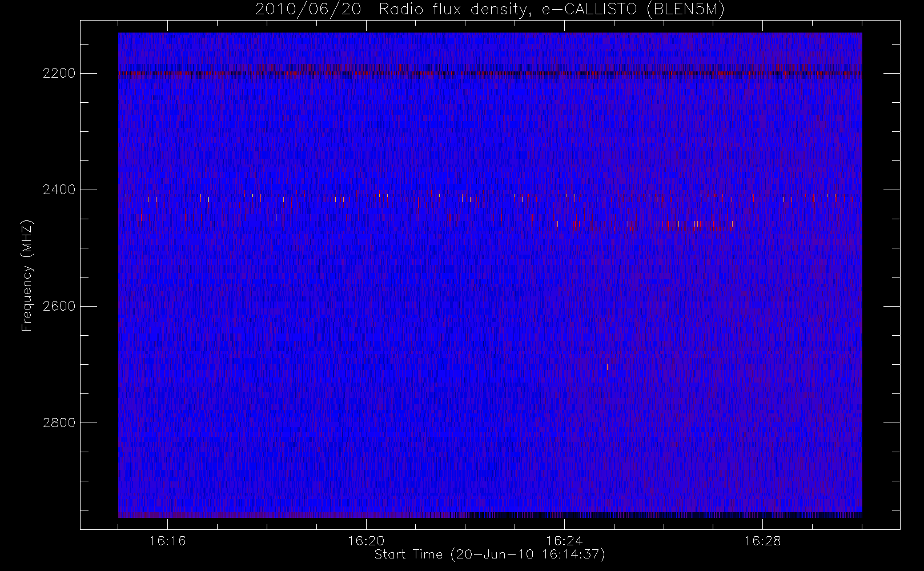Click the 2800 frequency tick label
The width and height of the screenshot is (924, 571).
click(59, 423)
